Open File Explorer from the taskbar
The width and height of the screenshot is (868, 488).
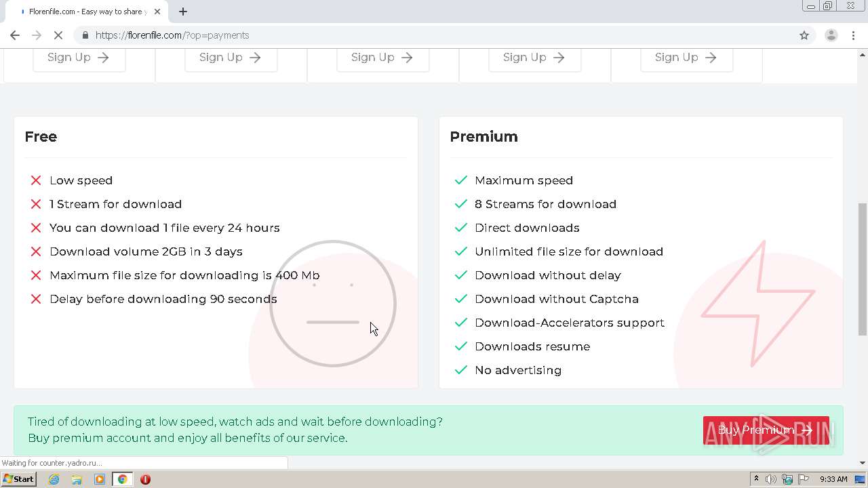(x=77, y=479)
